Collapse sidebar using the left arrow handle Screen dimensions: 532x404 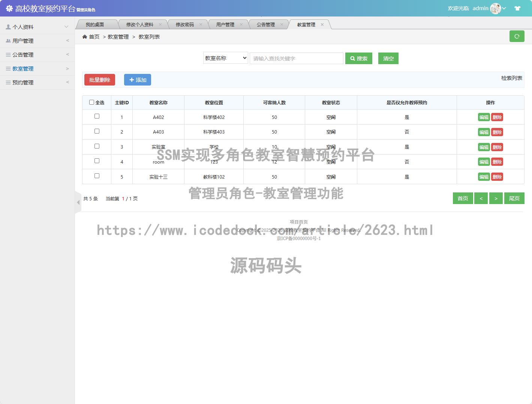click(78, 202)
